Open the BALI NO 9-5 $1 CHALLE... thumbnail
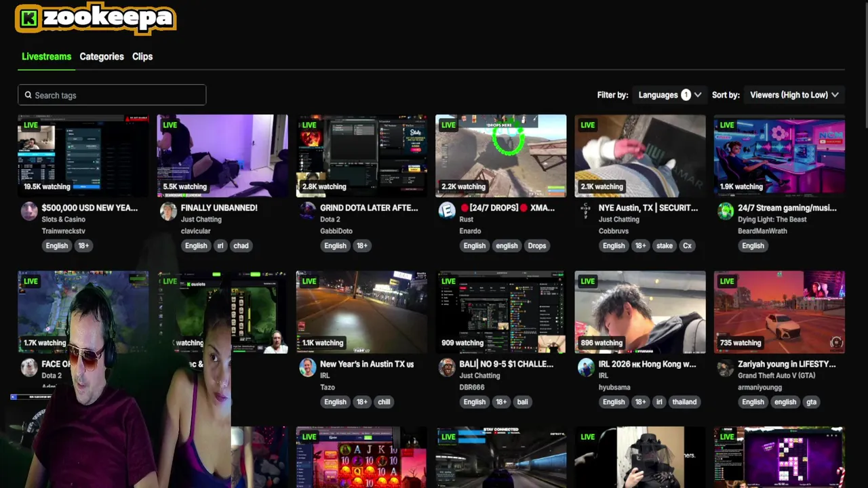The image size is (868, 488). (500, 312)
